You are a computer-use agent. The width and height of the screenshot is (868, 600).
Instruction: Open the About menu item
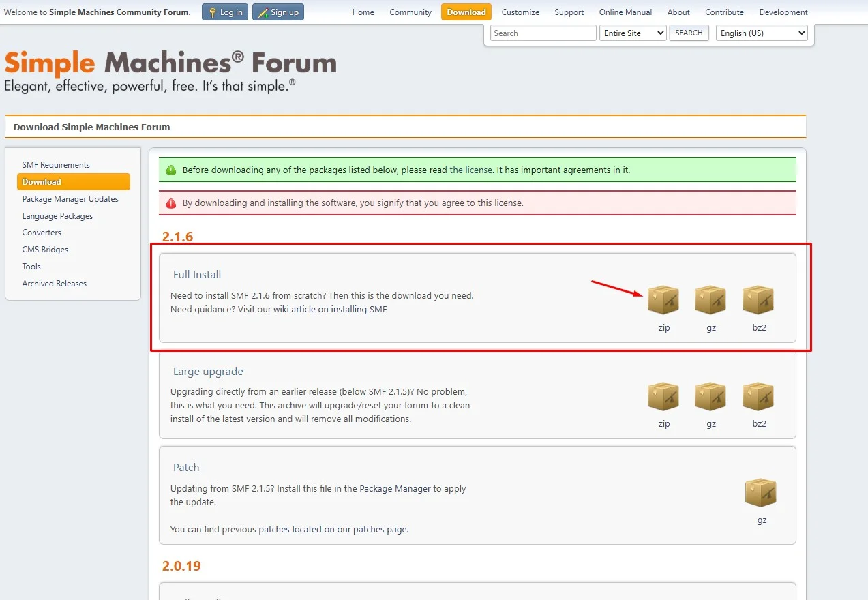point(678,12)
